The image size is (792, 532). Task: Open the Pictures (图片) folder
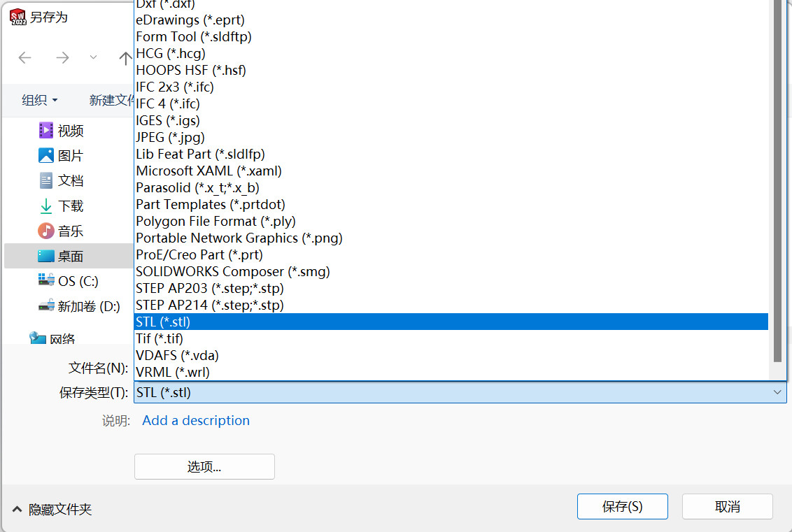pos(70,155)
